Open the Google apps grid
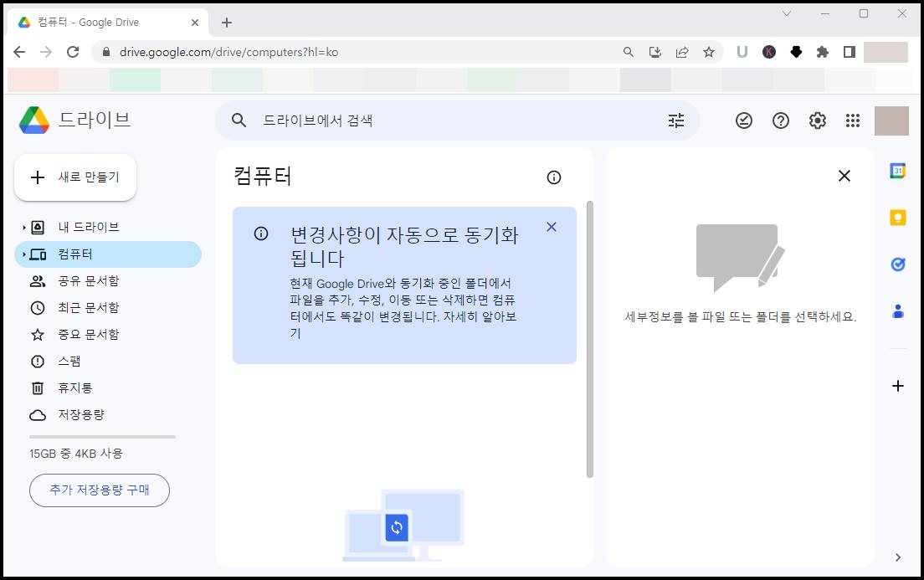This screenshot has height=580, width=924. click(853, 121)
